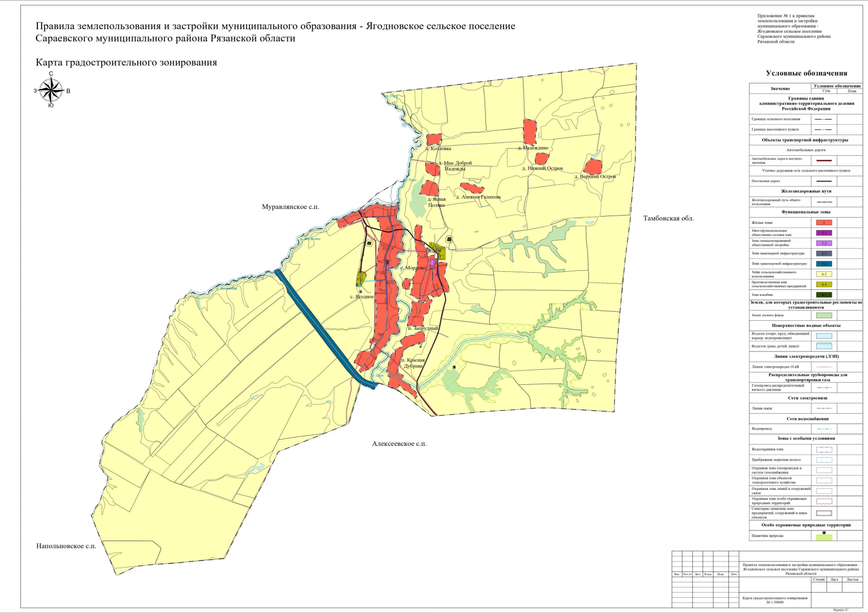Click the 'Условные обозначения' legend heading
The width and height of the screenshot is (868, 613).
(x=806, y=74)
